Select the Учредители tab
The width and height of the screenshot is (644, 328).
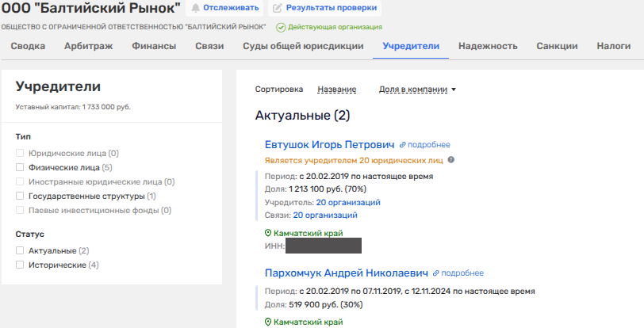411,46
